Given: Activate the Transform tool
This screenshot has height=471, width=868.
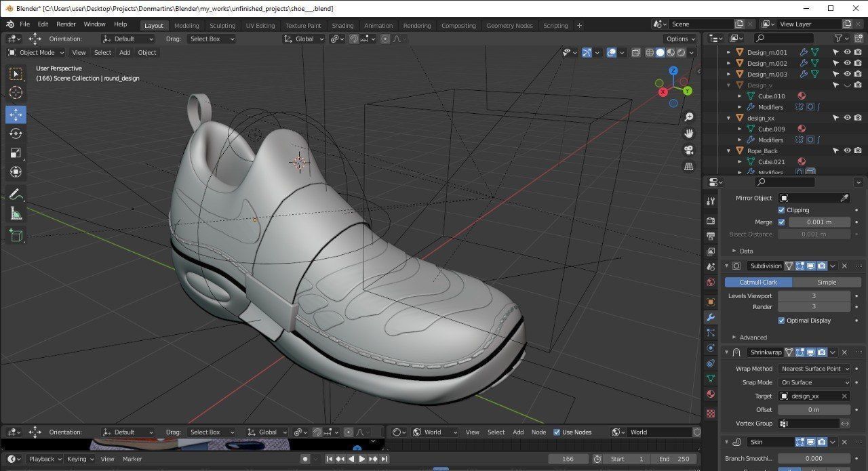Looking at the screenshot, I should [x=16, y=172].
